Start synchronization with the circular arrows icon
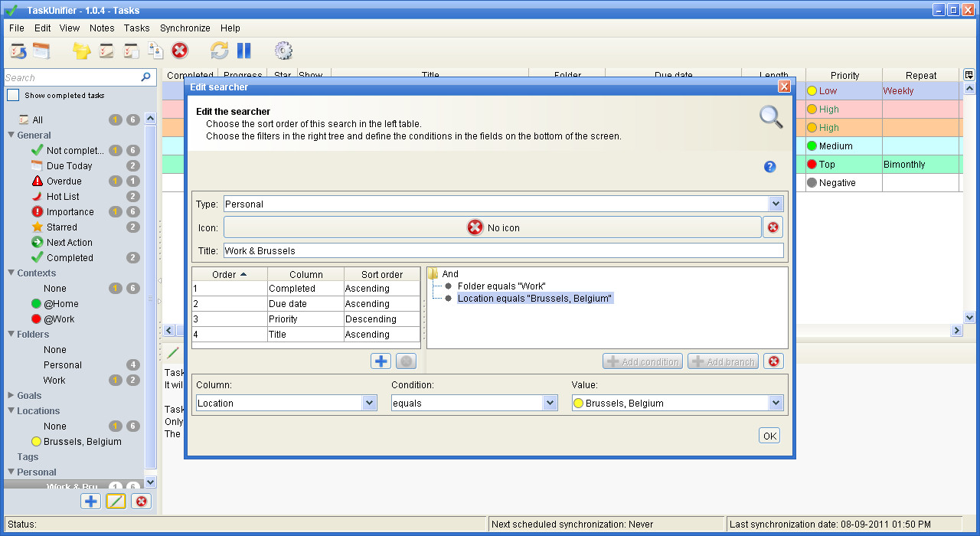Viewport: 980px width, 536px height. pos(220,51)
